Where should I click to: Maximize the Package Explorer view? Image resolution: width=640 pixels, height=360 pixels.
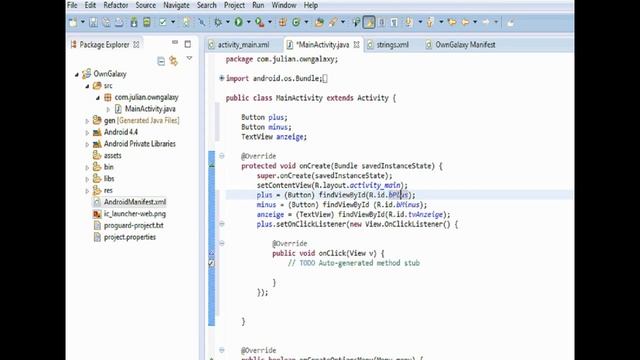(188, 44)
